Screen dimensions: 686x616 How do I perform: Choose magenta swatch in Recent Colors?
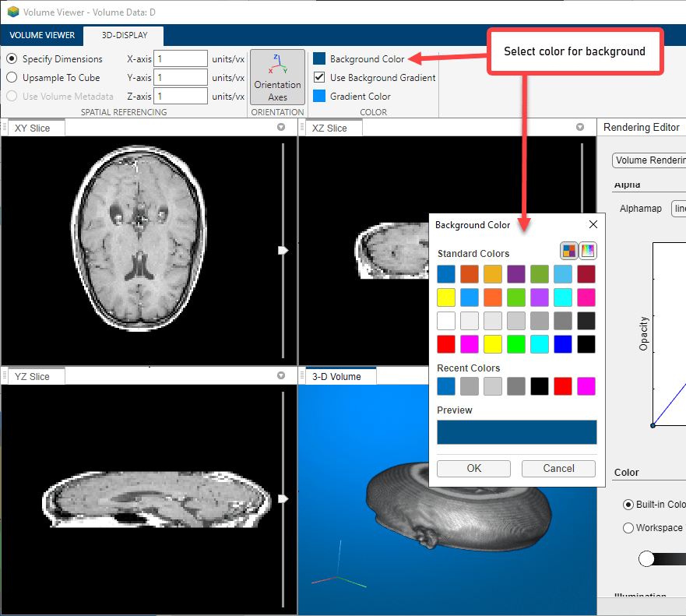point(586,386)
